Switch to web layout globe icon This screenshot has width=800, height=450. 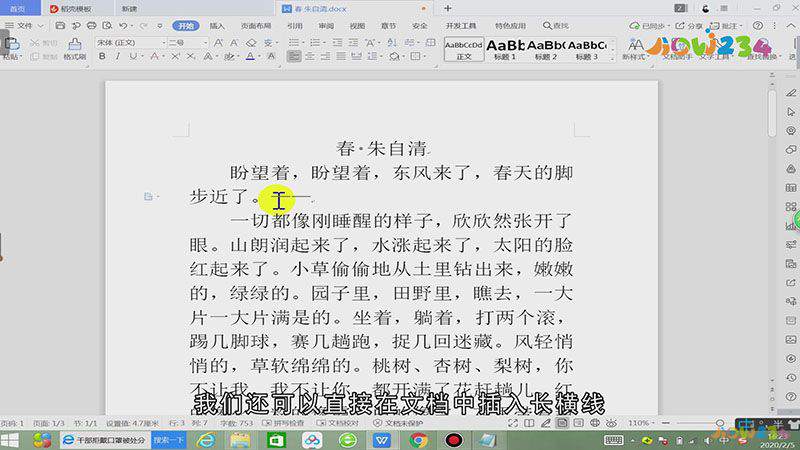(595, 423)
